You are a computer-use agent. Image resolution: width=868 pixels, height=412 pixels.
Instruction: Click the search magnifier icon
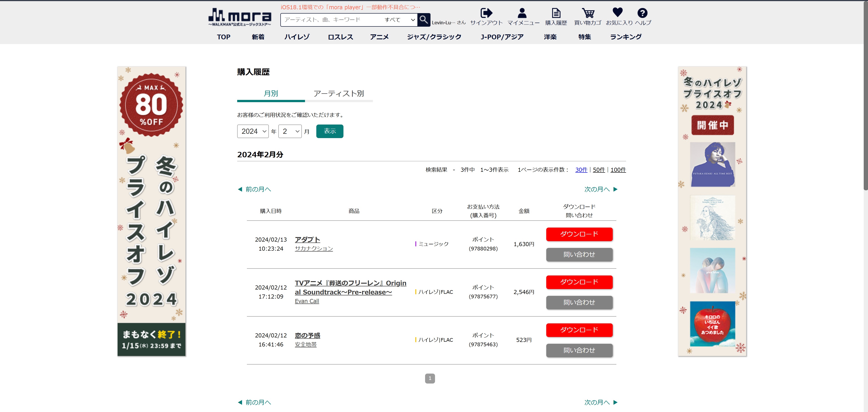coord(423,19)
